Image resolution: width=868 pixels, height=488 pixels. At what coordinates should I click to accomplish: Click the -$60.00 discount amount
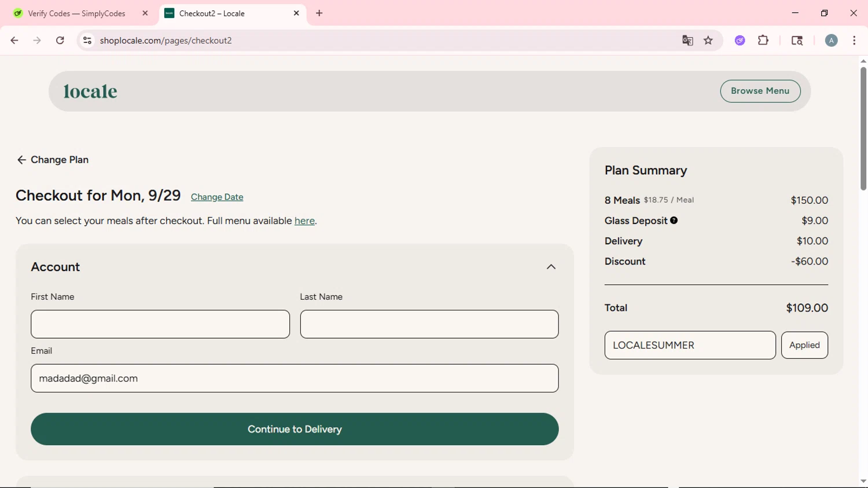(810, 261)
